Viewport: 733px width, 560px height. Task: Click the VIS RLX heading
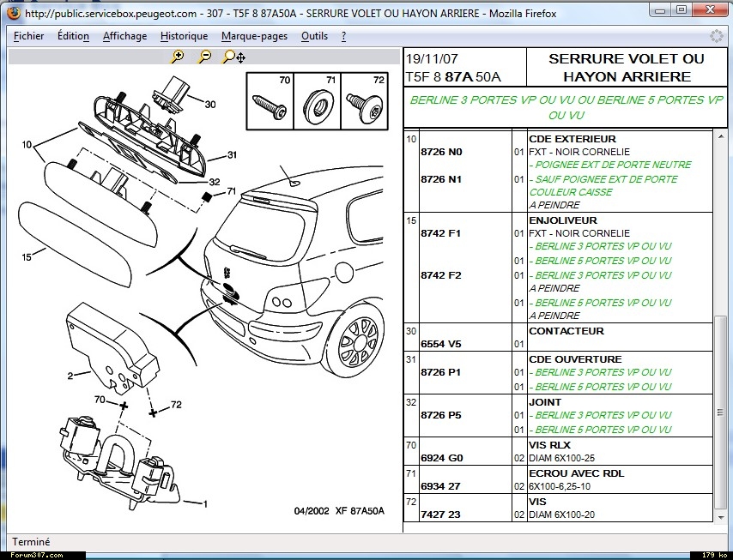click(549, 445)
